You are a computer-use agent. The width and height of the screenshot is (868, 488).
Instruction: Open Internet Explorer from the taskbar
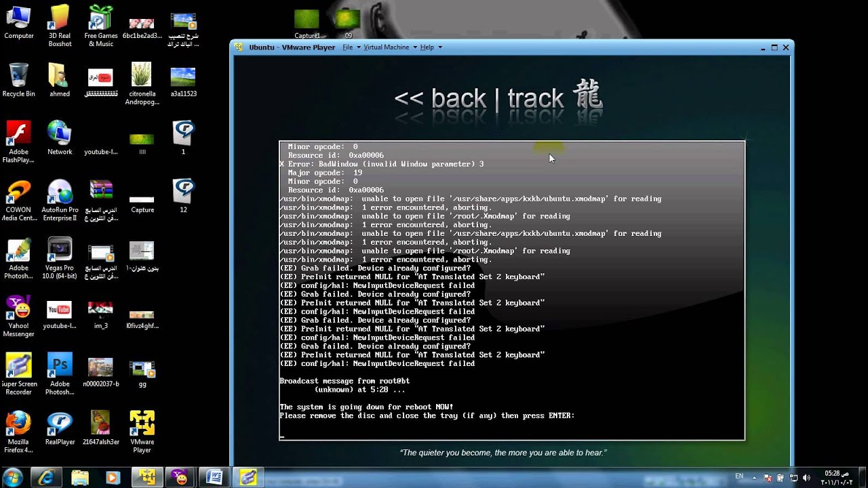pos(46,477)
